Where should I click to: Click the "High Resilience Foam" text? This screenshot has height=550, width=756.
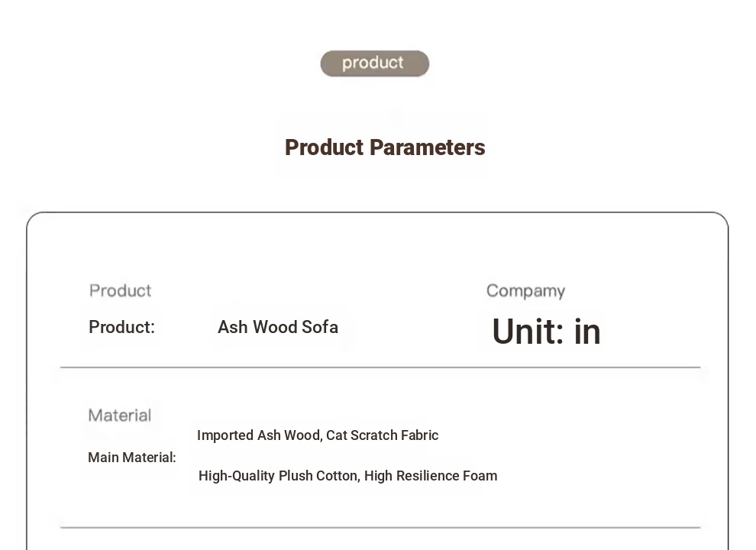pos(431,476)
